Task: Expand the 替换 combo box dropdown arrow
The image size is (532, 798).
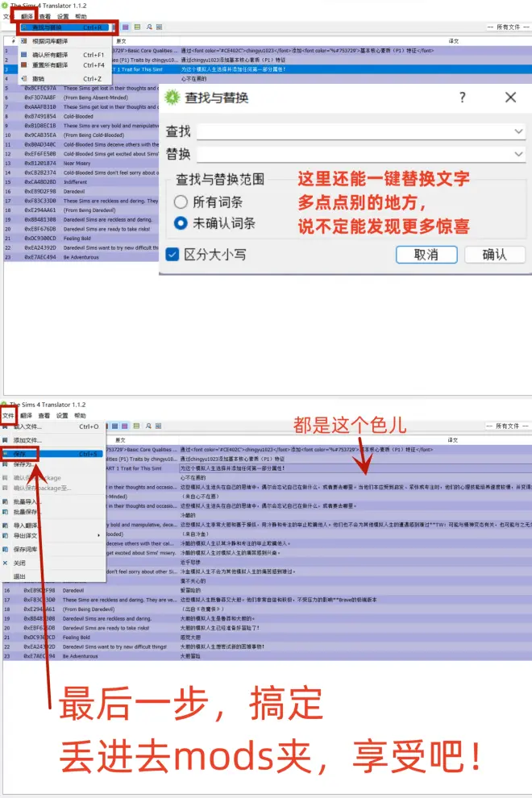Action: coord(517,154)
